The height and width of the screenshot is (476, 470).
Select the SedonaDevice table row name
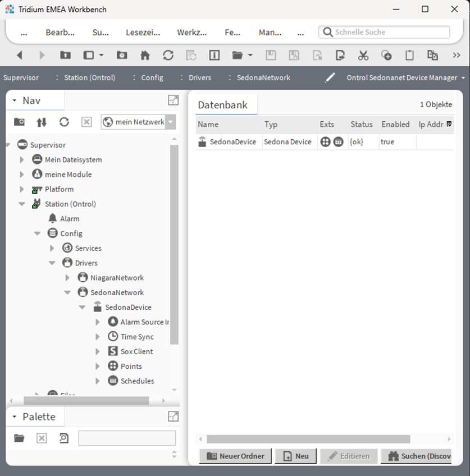(x=233, y=142)
